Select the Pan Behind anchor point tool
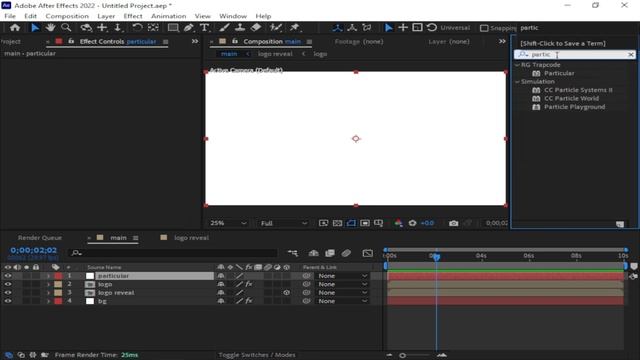The width and height of the screenshot is (640, 360). pos(153,28)
